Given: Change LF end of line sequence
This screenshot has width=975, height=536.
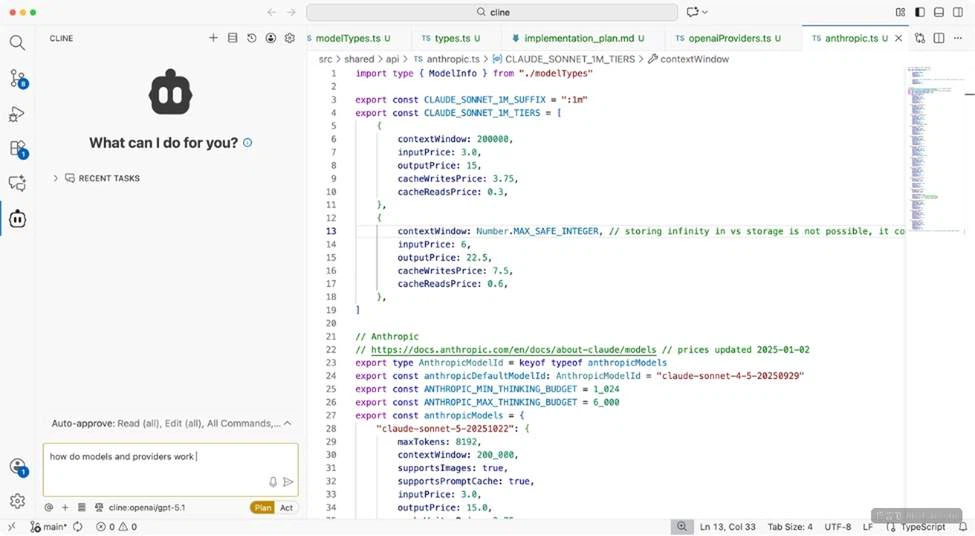Looking at the screenshot, I should tap(867, 527).
